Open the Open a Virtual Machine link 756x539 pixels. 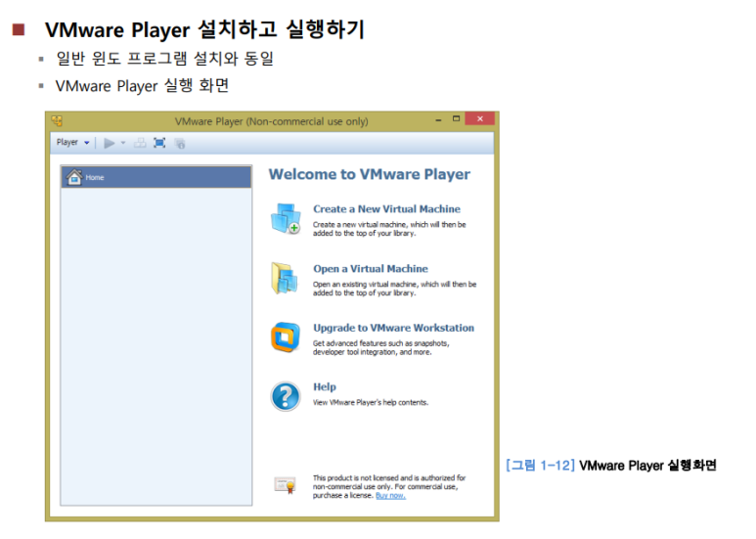click(371, 269)
